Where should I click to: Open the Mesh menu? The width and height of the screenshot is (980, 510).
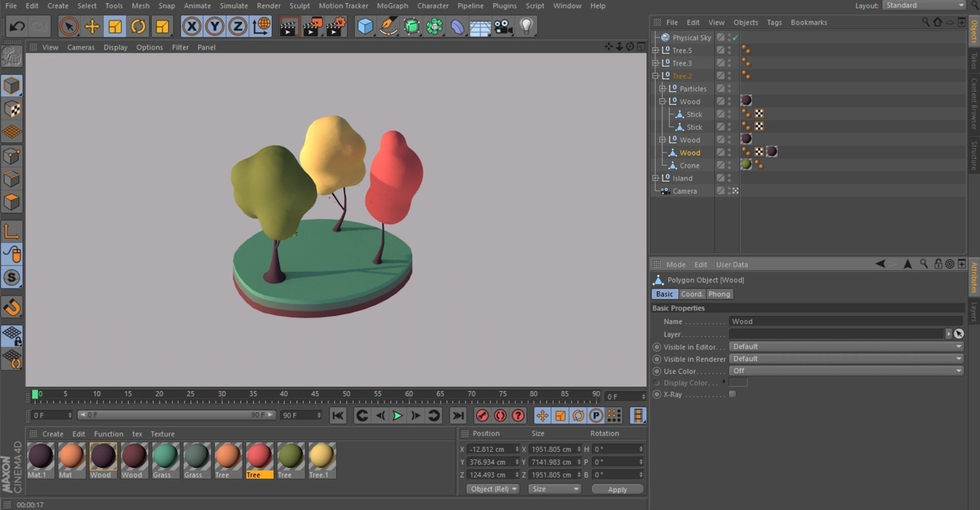140,6
